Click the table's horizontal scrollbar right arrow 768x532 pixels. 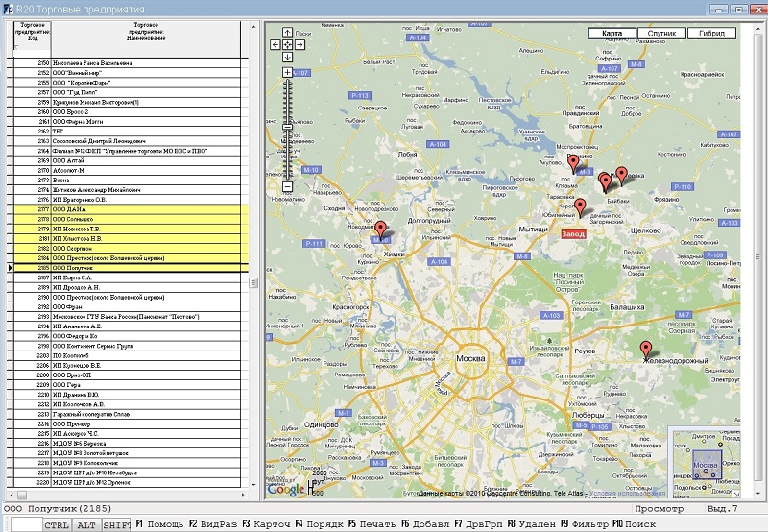(x=244, y=495)
